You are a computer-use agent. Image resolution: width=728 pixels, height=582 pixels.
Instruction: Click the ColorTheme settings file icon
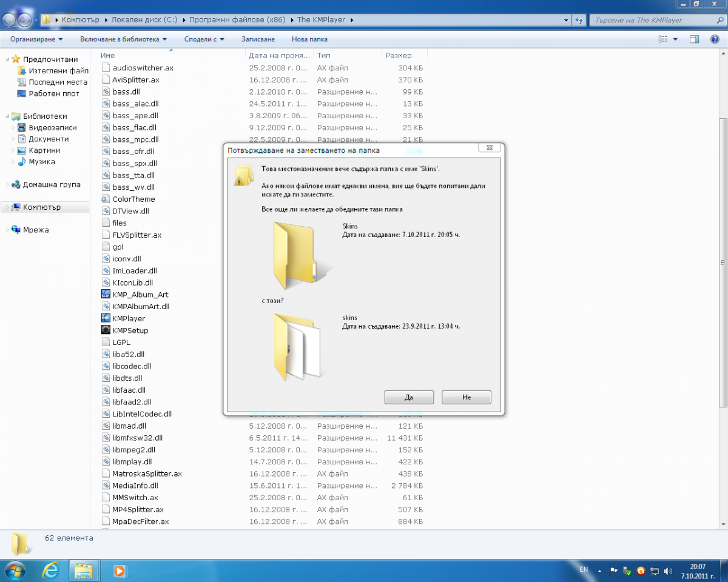click(x=106, y=199)
